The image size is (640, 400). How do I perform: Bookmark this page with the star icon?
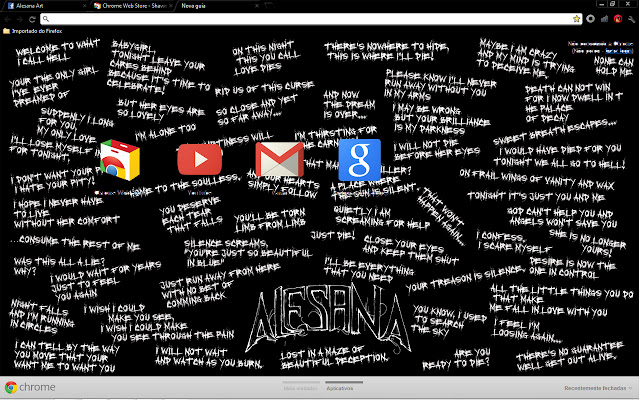576,19
